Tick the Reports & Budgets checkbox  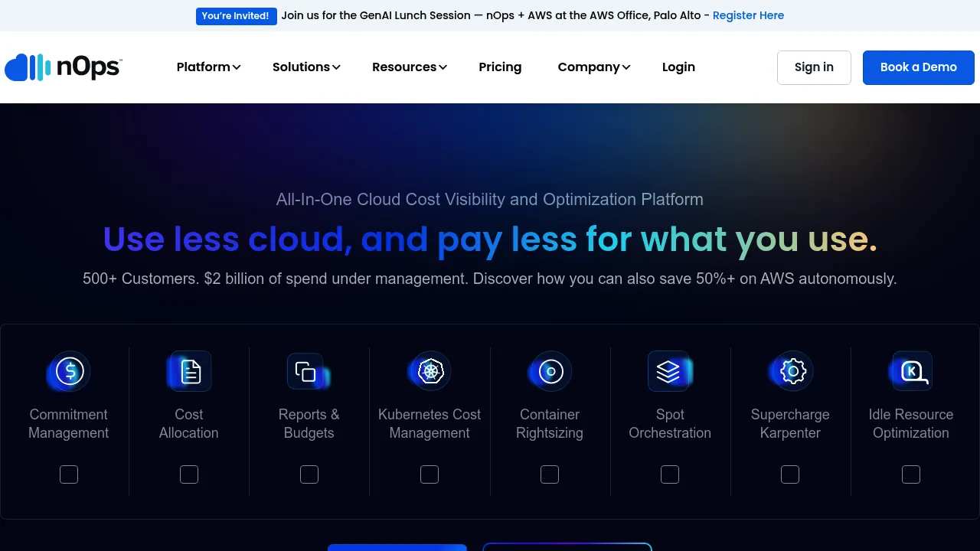309,474
